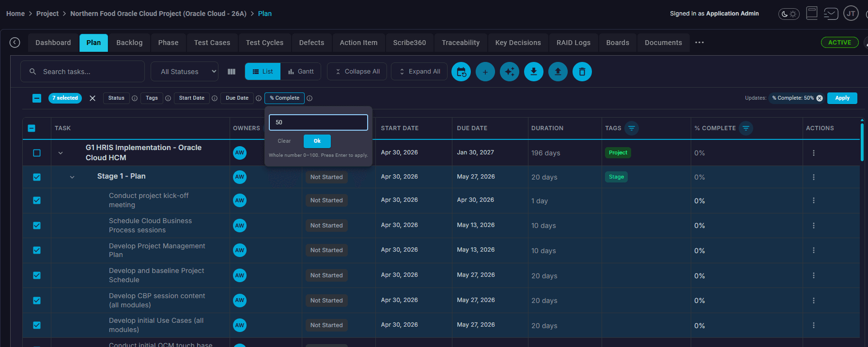Image resolution: width=868 pixels, height=347 pixels.
Task: Click the download arrow circular icon
Action: (x=534, y=72)
